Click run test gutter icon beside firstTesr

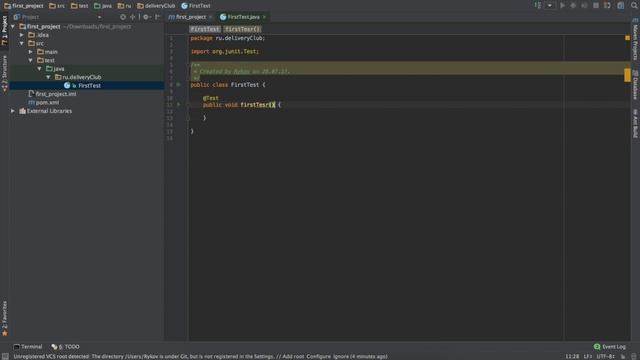pyautogui.click(x=179, y=104)
